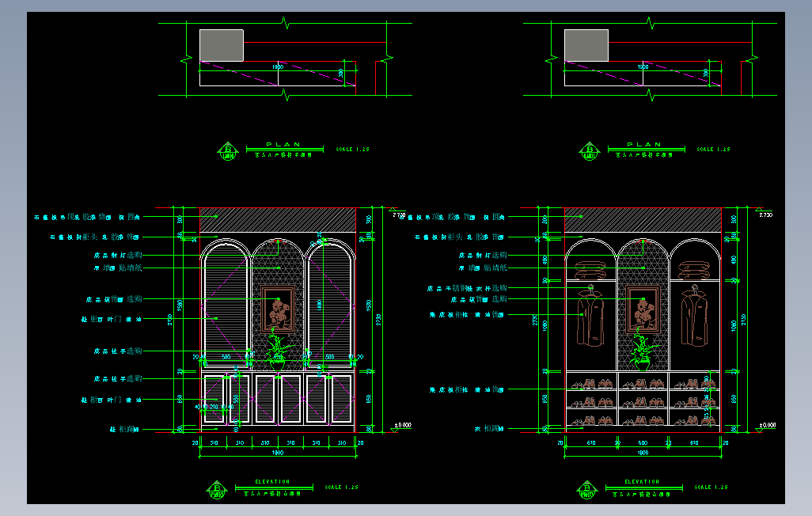Select the PLAN title text of the right drawing
Screen dimensions: 812x516
644,145
